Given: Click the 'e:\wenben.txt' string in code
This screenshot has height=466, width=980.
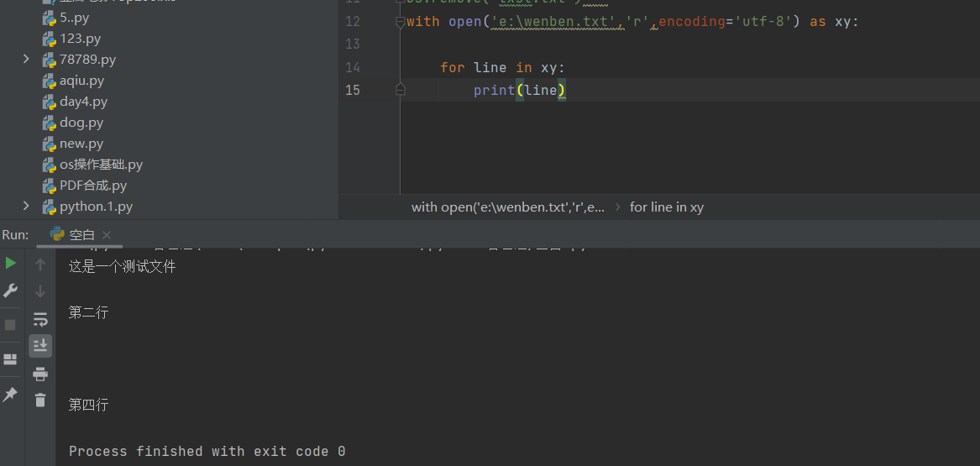Looking at the screenshot, I should point(553,22).
